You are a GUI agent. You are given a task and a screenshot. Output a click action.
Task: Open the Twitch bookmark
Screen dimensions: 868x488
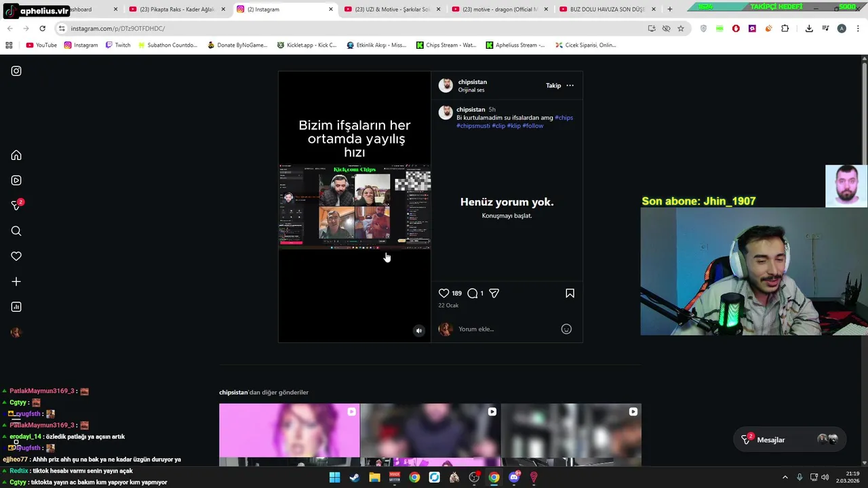click(118, 45)
